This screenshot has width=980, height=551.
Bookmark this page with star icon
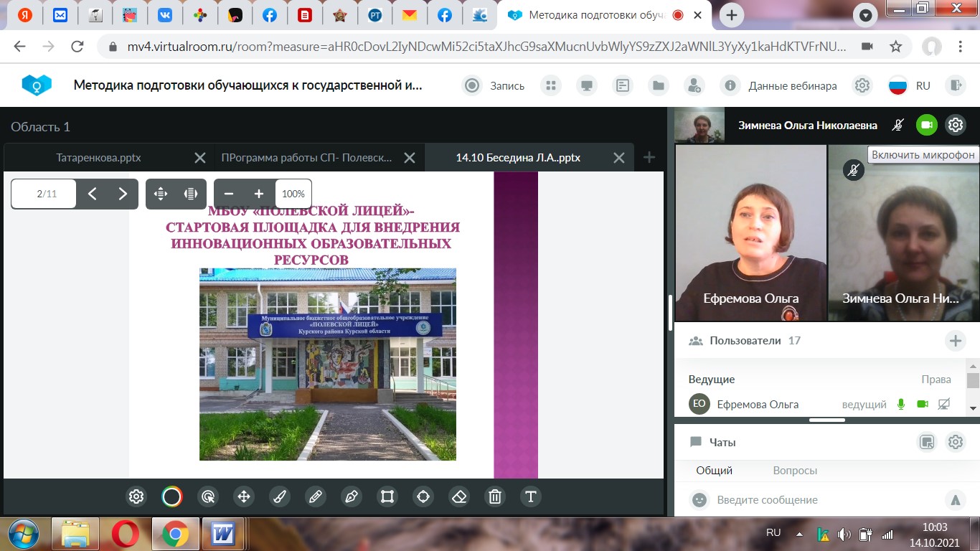click(x=896, y=47)
